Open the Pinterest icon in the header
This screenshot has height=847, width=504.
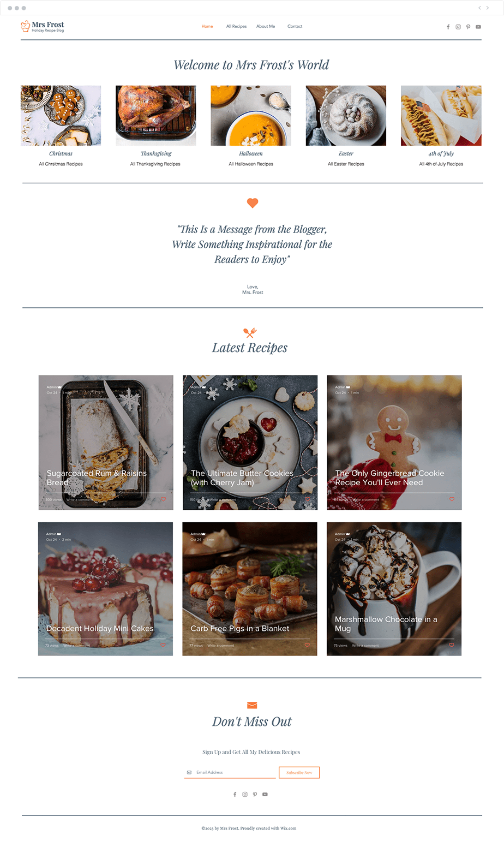click(x=468, y=27)
